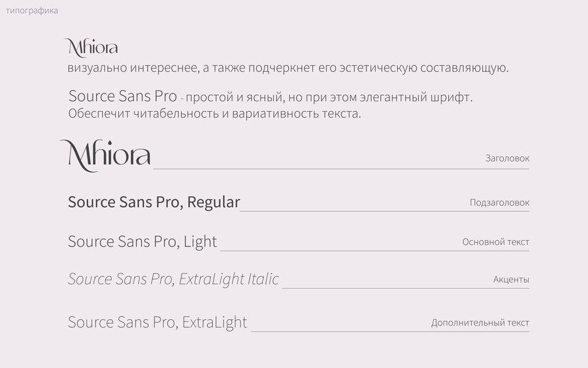Click the line 'Обеспечит читабельность и вариативность текста'
The image size is (588, 368).
coord(214,113)
